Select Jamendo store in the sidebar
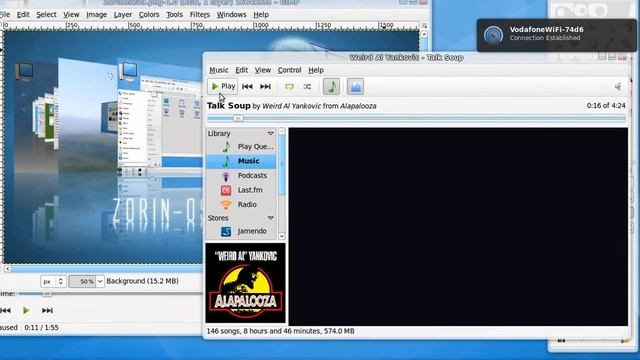The height and width of the screenshot is (360, 640). (x=241, y=231)
